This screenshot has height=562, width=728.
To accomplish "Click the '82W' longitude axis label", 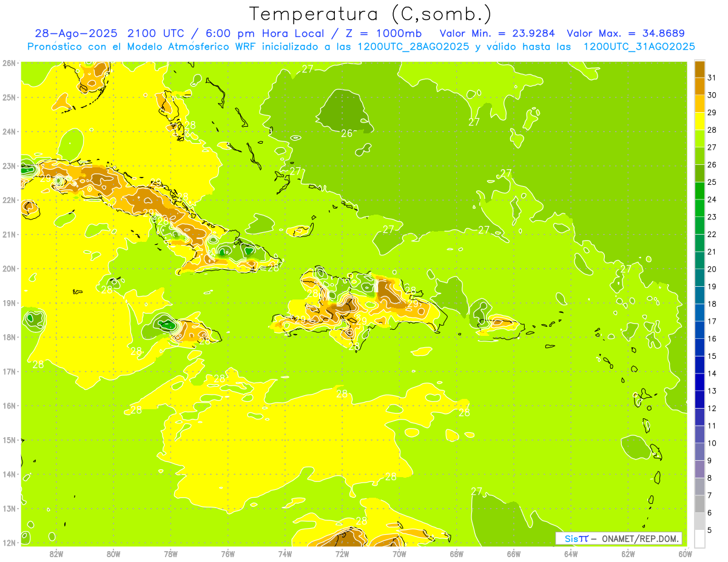I will (56, 554).
